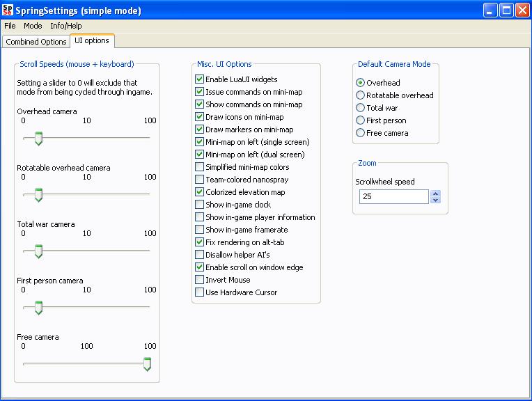
Task: Click the Default Camera Mode group title
Action: pos(394,64)
